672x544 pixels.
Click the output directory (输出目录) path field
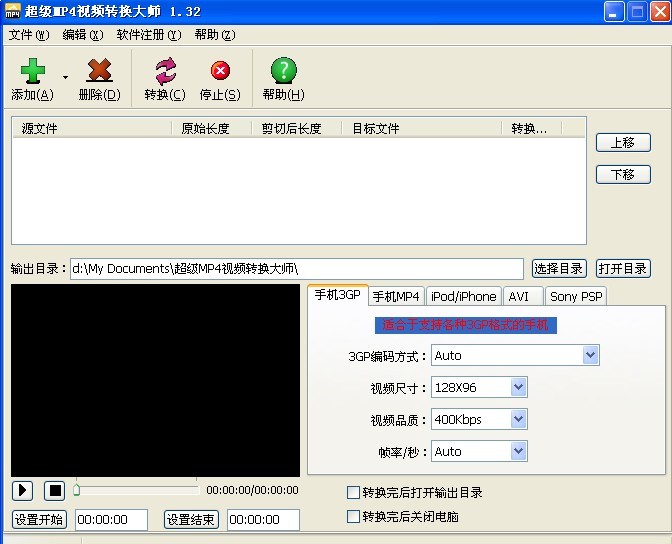(x=297, y=269)
